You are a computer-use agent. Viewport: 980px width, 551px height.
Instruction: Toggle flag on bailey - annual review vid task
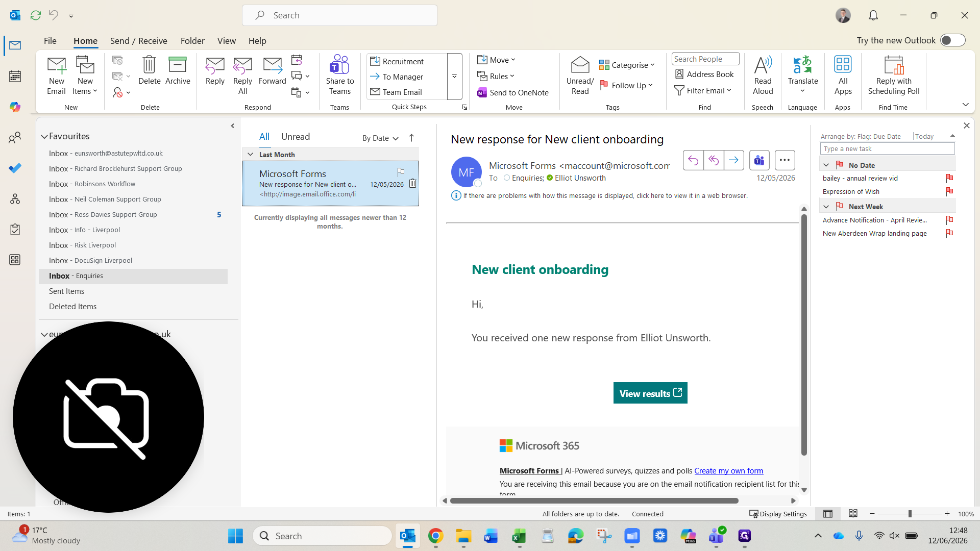point(949,178)
